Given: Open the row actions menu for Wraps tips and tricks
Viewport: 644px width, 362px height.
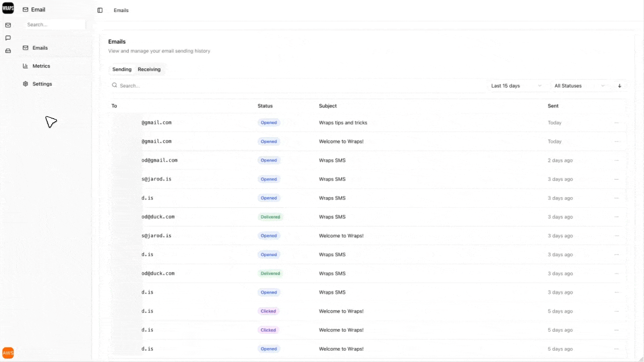Looking at the screenshot, I should pos(617,122).
